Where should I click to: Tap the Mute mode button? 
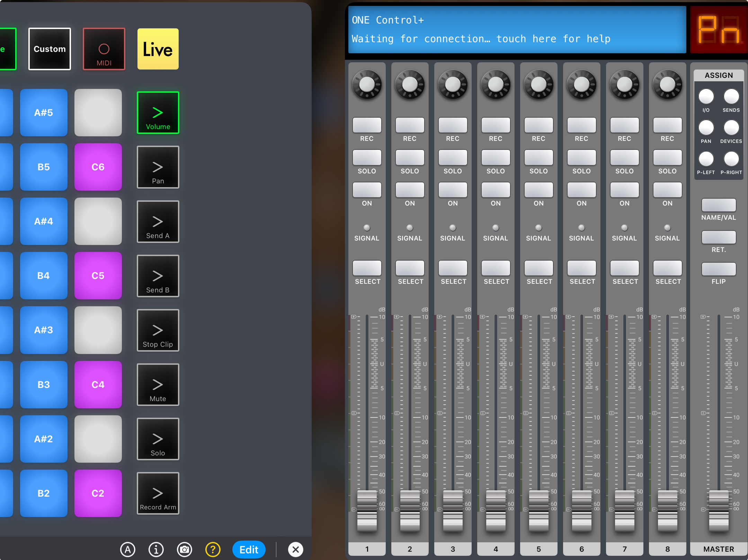click(158, 385)
